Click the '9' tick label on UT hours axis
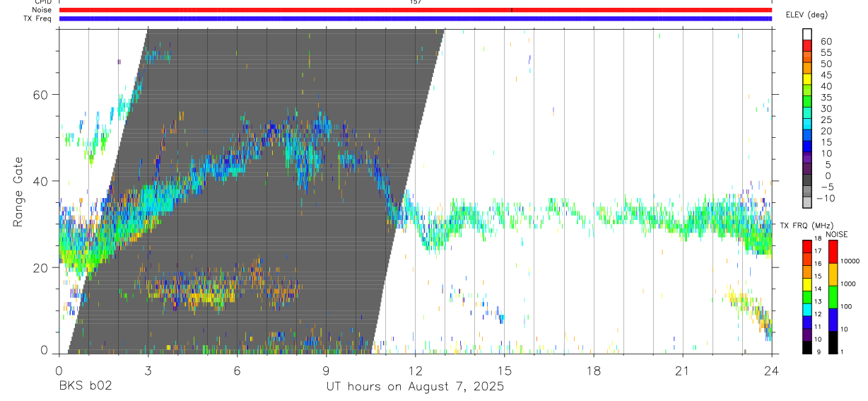Image resolution: width=868 pixels, height=401 pixels. tap(326, 371)
